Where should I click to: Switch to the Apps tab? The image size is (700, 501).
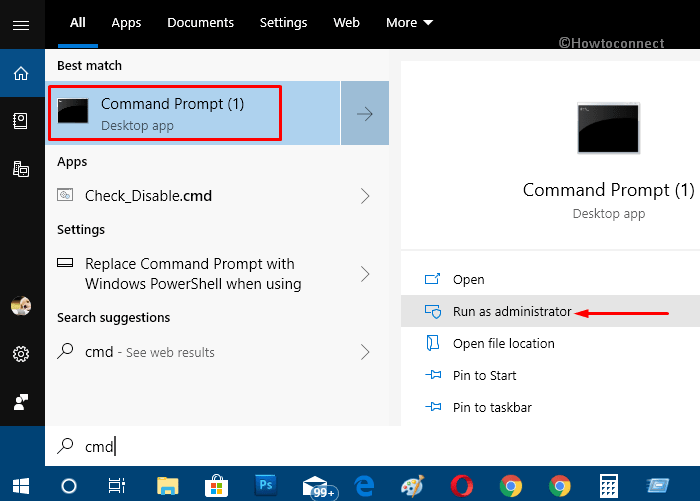[126, 23]
